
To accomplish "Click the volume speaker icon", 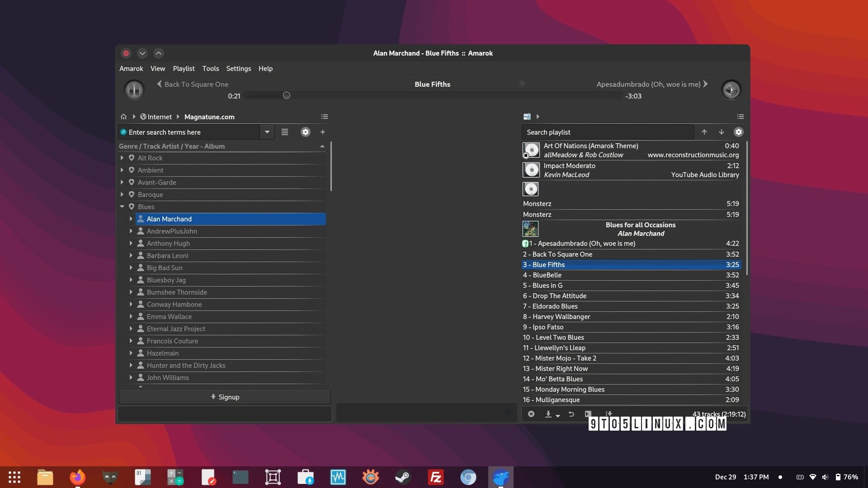I will click(x=731, y=90).
